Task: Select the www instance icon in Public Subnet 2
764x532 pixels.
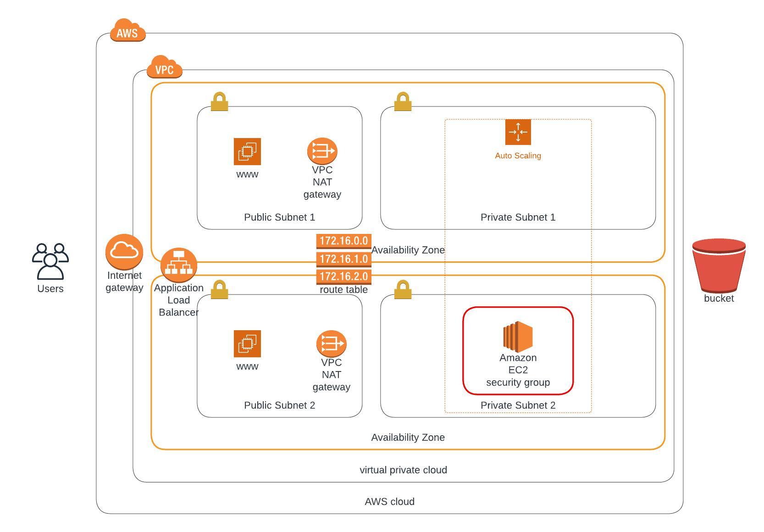Action: (247, 344)
